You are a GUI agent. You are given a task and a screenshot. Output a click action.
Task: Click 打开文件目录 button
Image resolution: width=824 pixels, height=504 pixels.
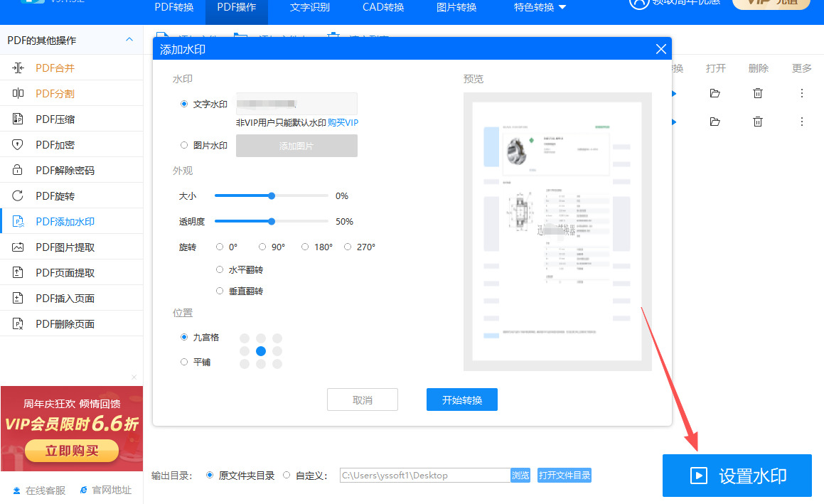[565, 475]
